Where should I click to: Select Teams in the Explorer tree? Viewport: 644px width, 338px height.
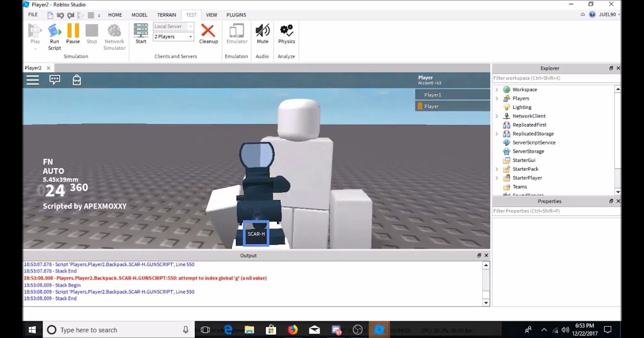(x=519, y=187)
